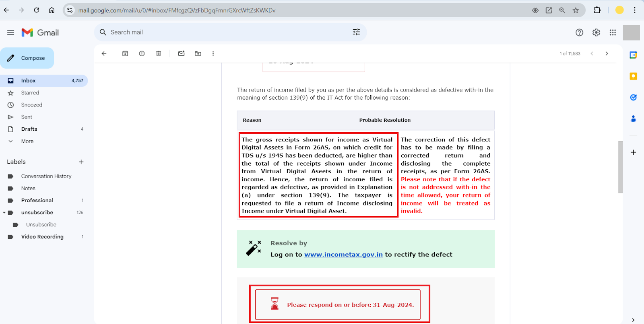The width and height of the screenshot is (644, 324).
Task: Open Google account avatar
Action: click(631, 33)
